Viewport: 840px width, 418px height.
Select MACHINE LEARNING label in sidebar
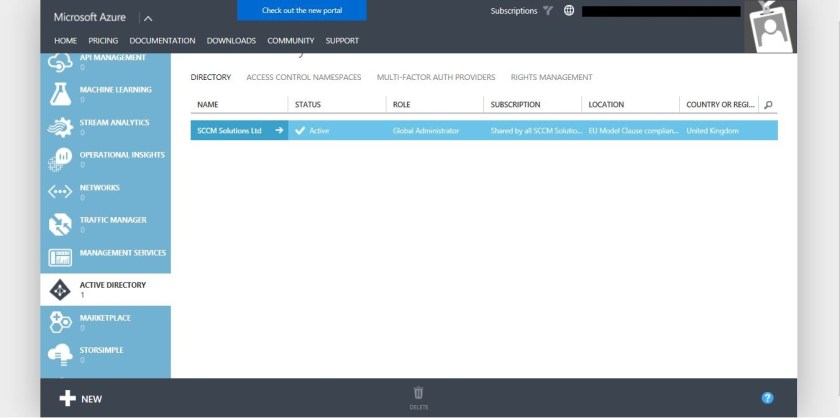[116, 89]
